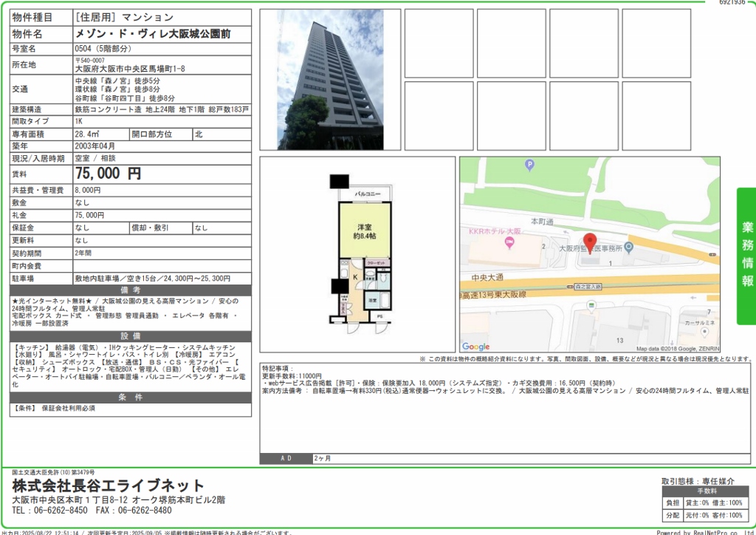Open the green 業務情報 side tab
The width and height of the screenshot is (756, 535).
(746, 256)
